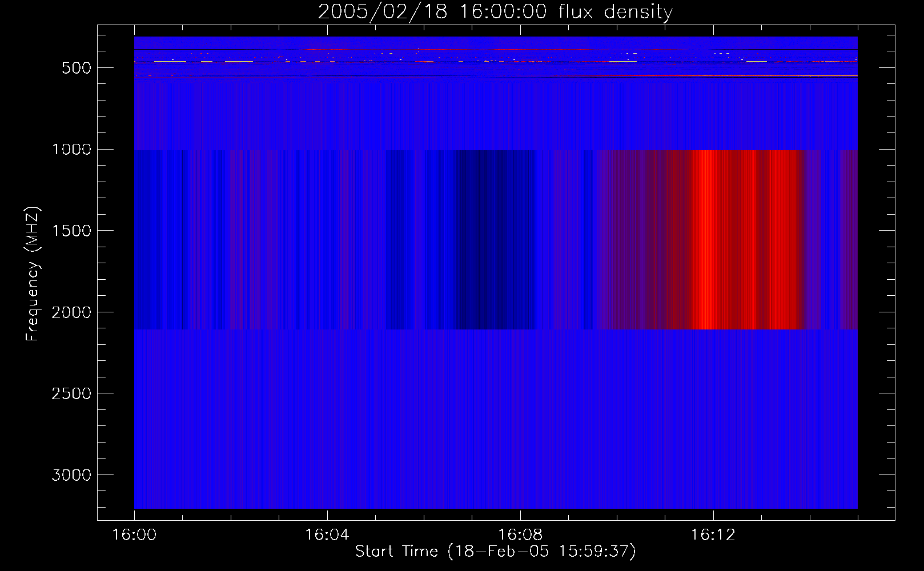Click the 'Start Time (18-Feb-05 15:59:37)' label
This screenshot has width=924, height=571.
click(495, 552)
